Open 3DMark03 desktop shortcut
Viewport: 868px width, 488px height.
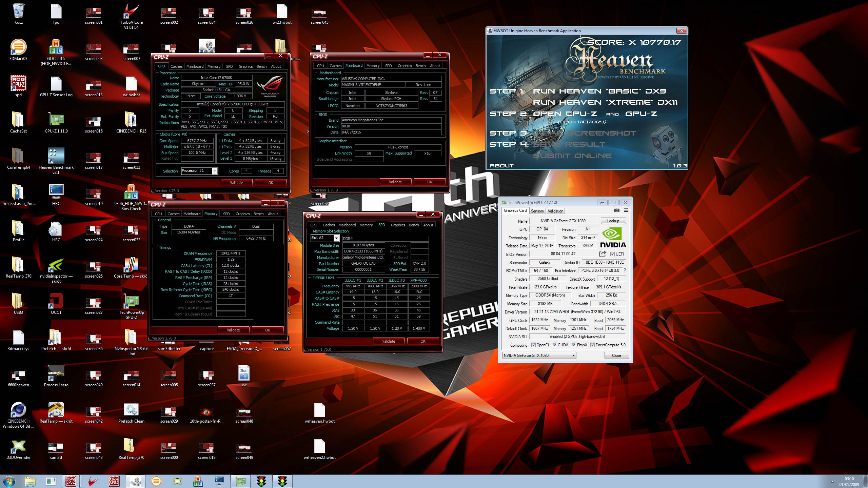pyautogui.click(x=18, y=50)
